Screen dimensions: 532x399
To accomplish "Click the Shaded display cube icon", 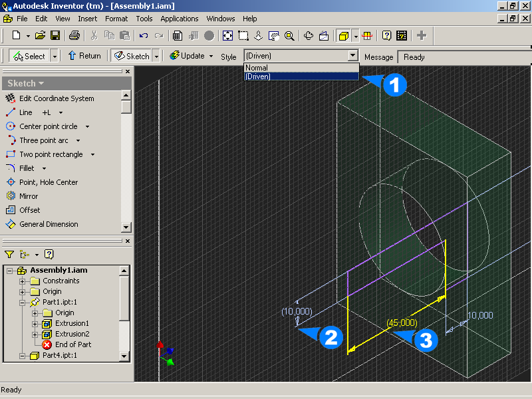I will coord(343,35).
